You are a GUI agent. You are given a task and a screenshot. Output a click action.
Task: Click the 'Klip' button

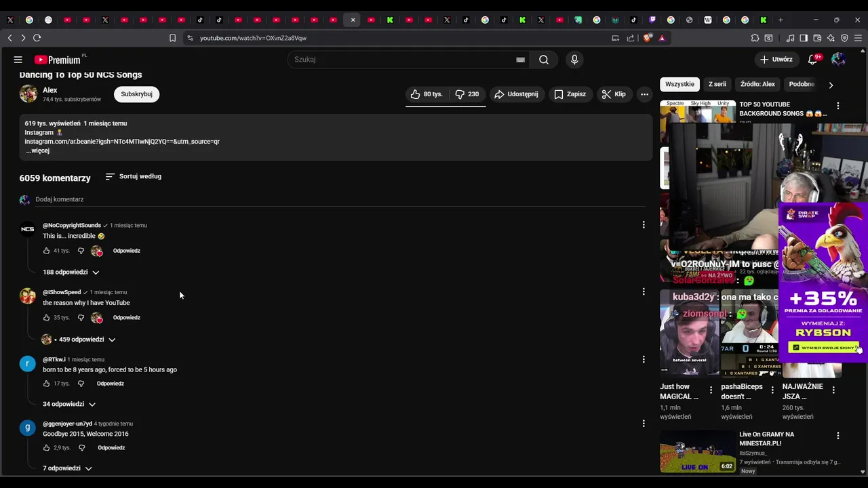click(x=613, y=94)
